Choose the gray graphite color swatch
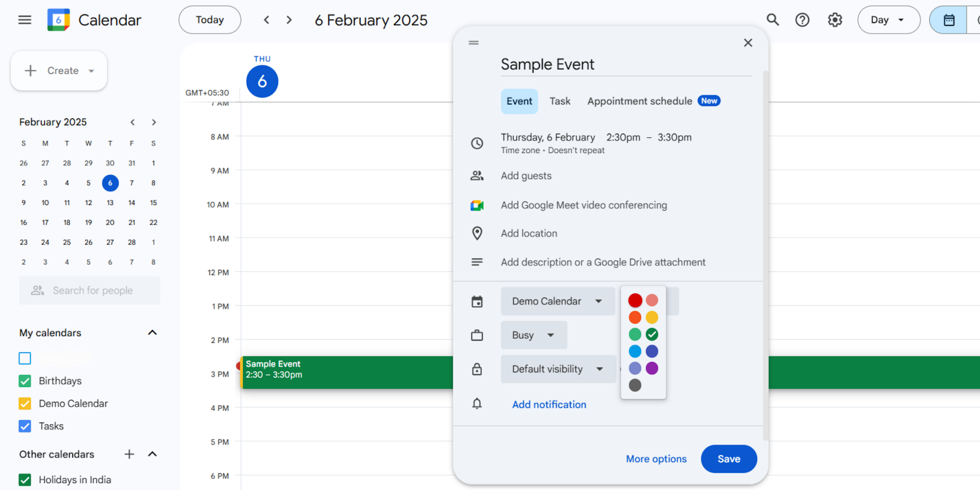Viewport: 980px width, 490px height. 635,385
